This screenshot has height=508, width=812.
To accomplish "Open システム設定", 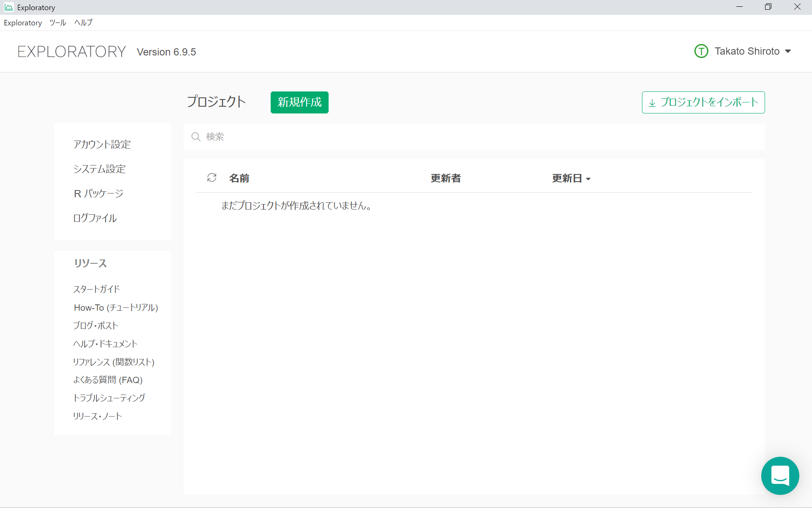I will point(99,169).
